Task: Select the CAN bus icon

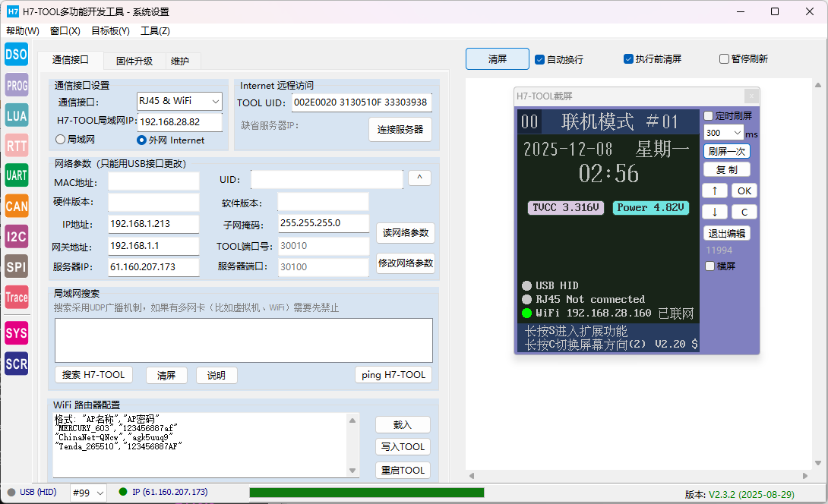Action: 17,206
